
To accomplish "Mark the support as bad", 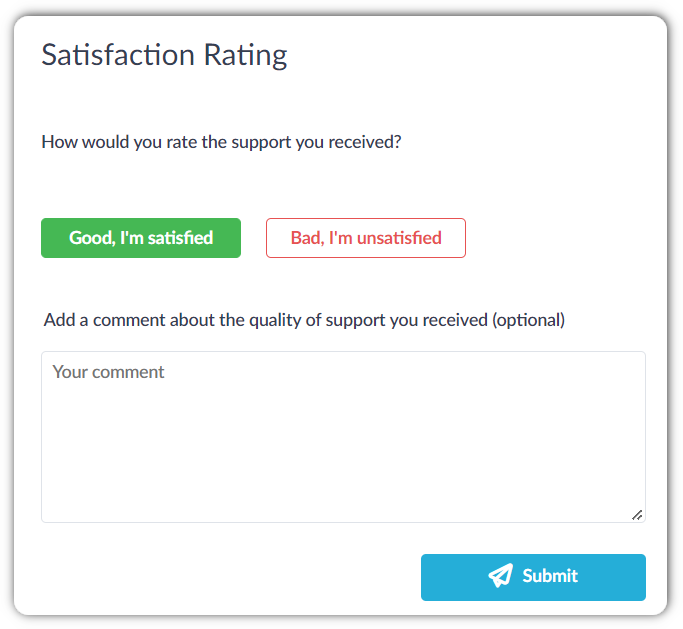I will click(366, 238).
